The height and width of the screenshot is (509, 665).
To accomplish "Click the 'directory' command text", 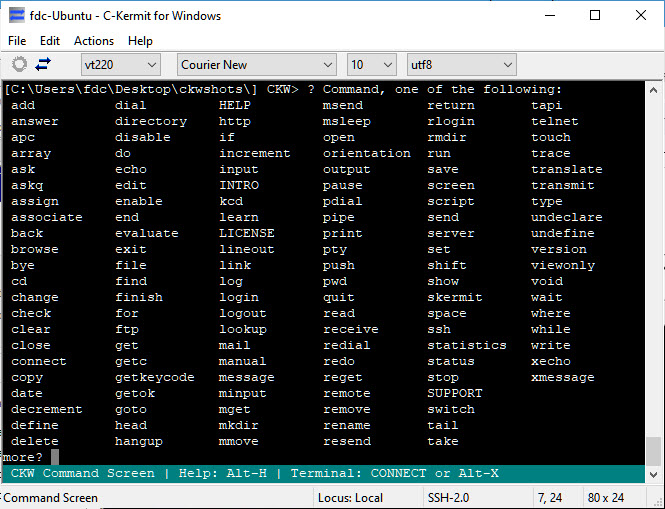I will click(151, 122).
